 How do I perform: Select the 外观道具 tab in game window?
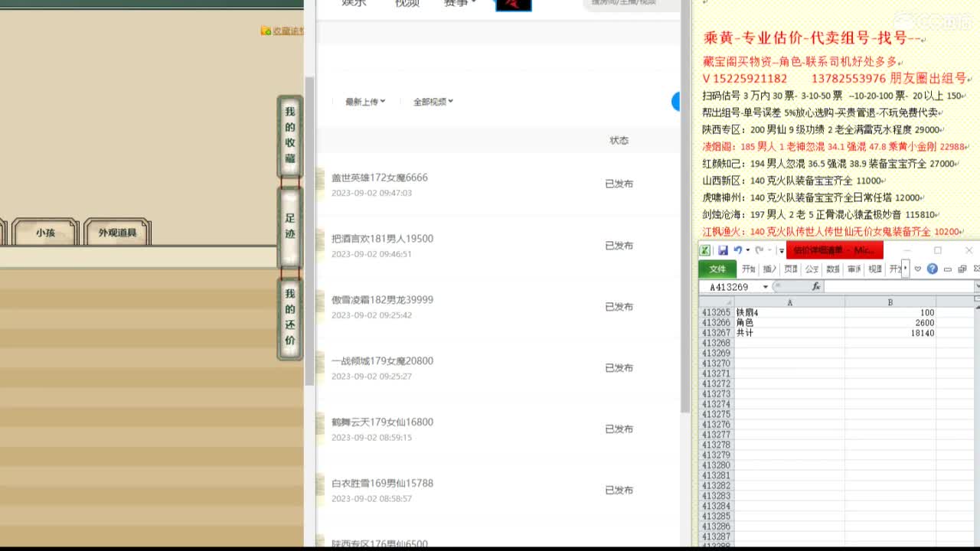tap(117, 233)
